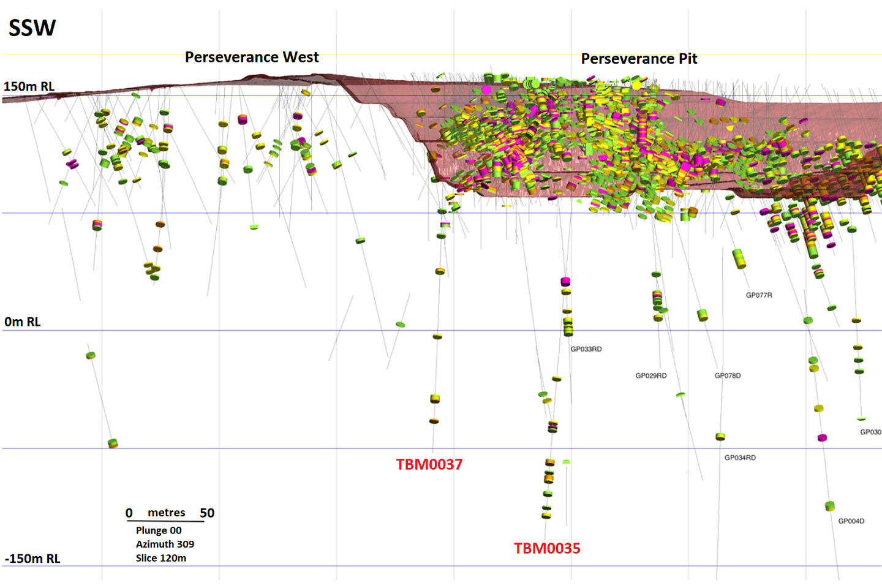This screenshot has height=588, width=882.
Task: Click the Perseverance West heading
Action: click(252, 57)
